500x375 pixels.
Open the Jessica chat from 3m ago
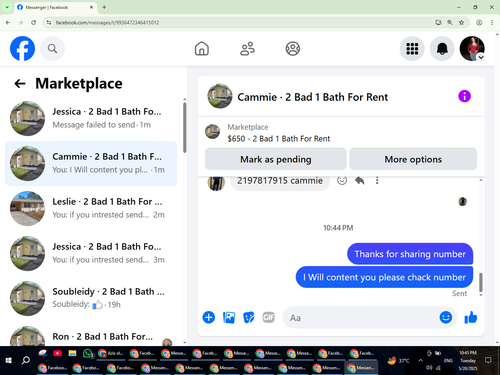pyautogui.click(x=91, y=253)
